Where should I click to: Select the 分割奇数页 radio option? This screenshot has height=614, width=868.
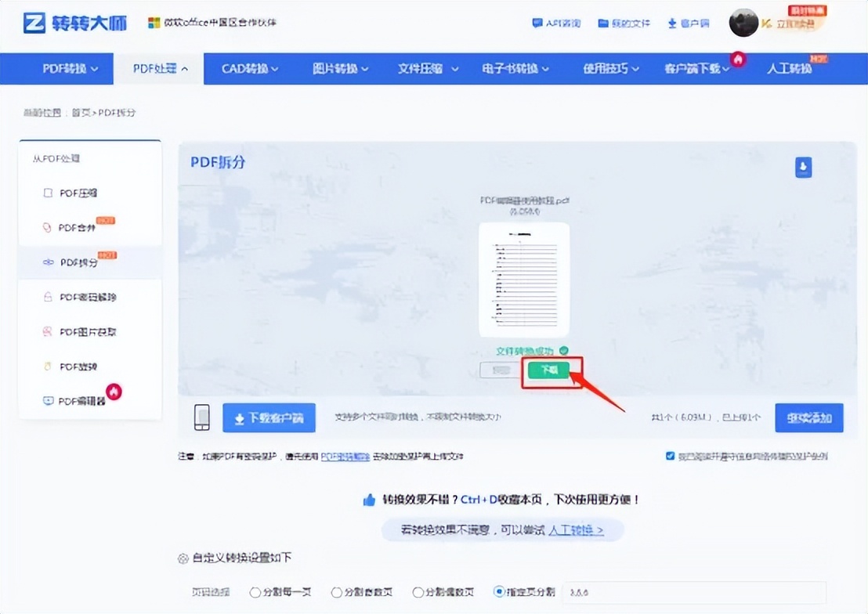(337, 592)
